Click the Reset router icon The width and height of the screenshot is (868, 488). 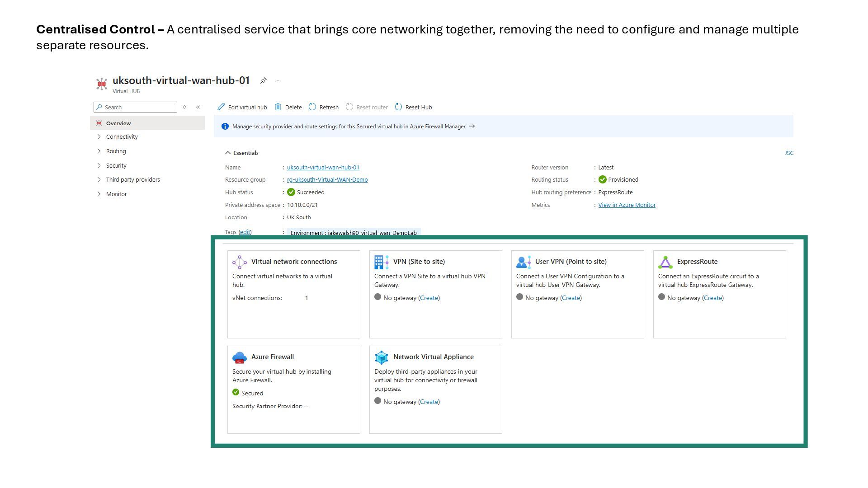[x=349, y=107]
